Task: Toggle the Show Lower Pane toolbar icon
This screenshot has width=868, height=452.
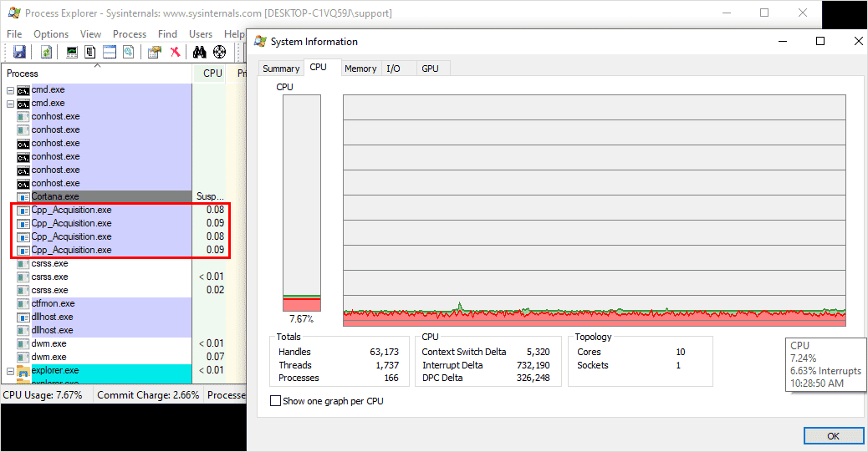Action: point(110,52)
